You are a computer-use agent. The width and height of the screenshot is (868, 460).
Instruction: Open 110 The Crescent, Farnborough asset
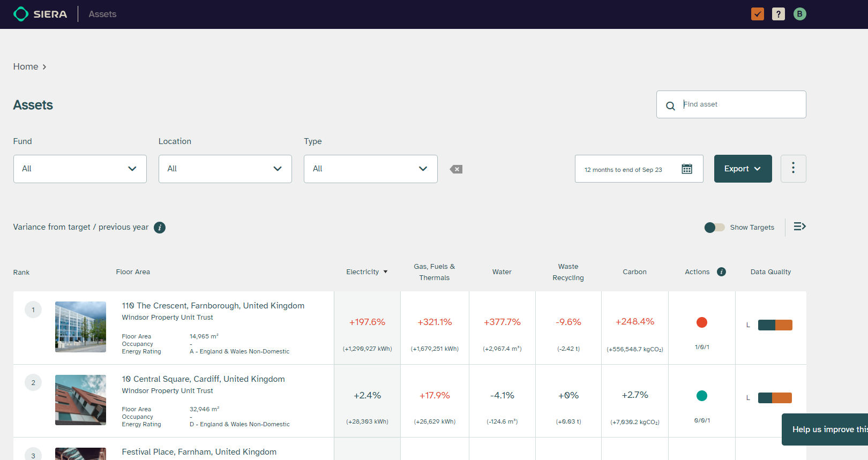coord(213,306)
